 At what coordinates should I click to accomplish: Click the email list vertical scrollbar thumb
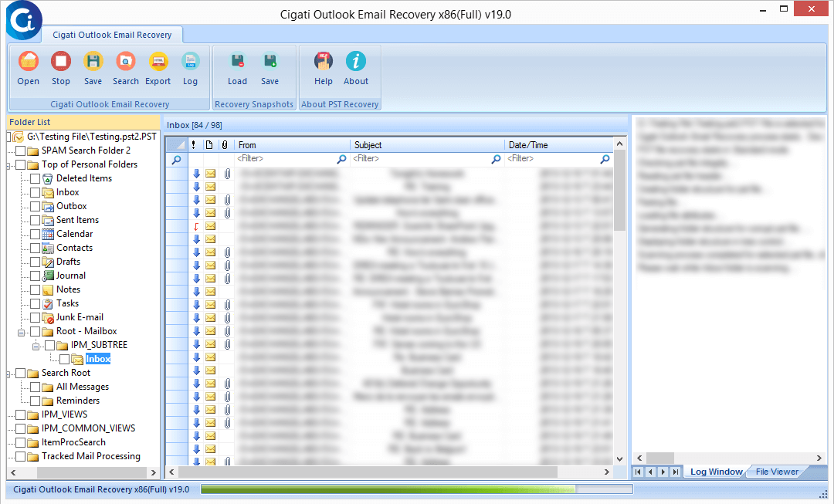[619, 191]
